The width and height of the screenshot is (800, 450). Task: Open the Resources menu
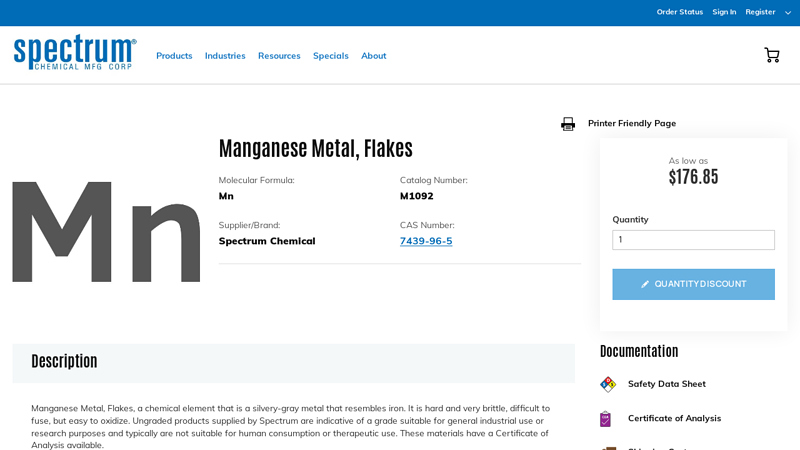coord(279,56)
